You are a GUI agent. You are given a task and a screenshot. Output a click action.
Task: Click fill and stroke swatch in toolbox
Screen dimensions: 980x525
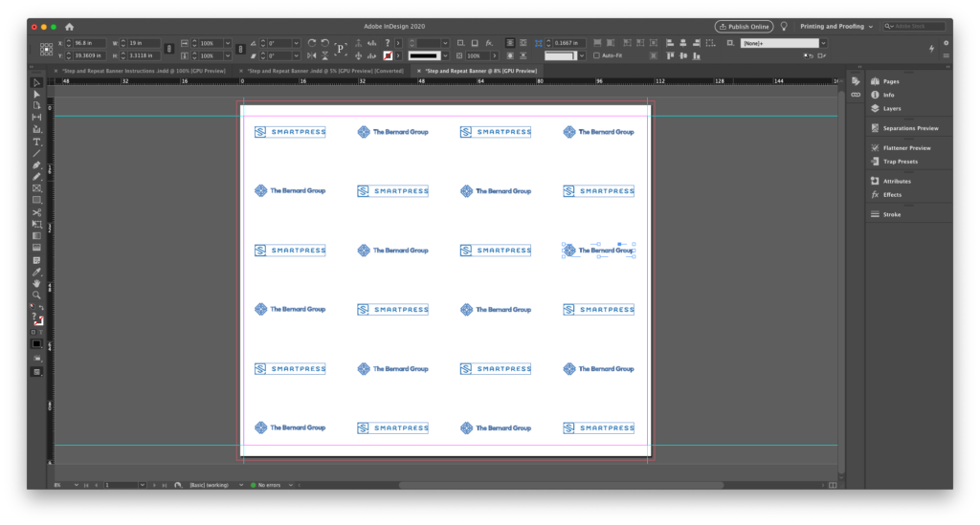click(x=37, y=319)
